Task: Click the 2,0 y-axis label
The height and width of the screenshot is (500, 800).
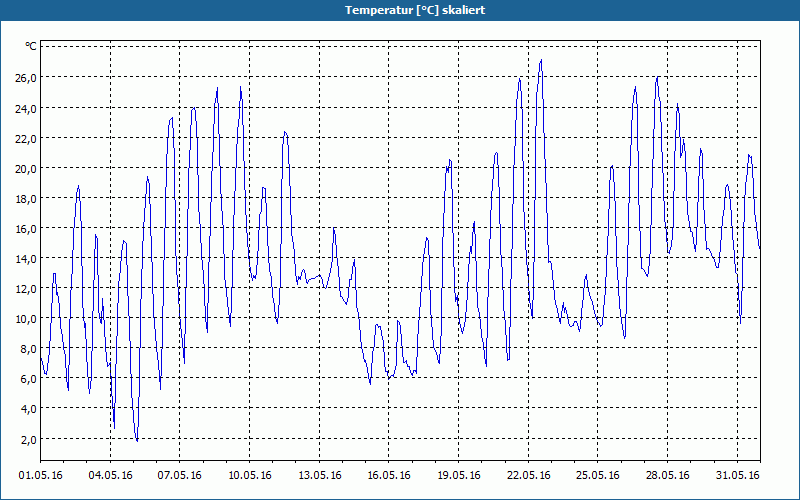Action: [28, 439]
